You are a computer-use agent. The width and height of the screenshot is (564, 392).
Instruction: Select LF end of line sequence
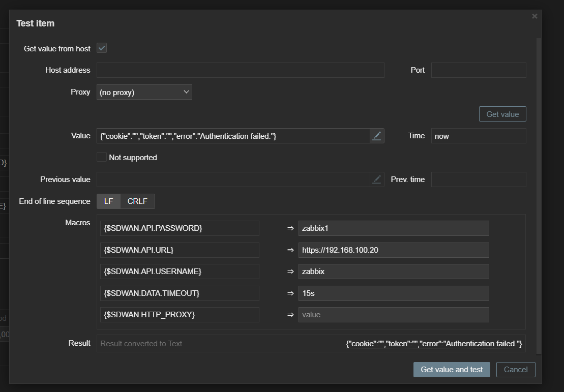(x=108, y=201)
